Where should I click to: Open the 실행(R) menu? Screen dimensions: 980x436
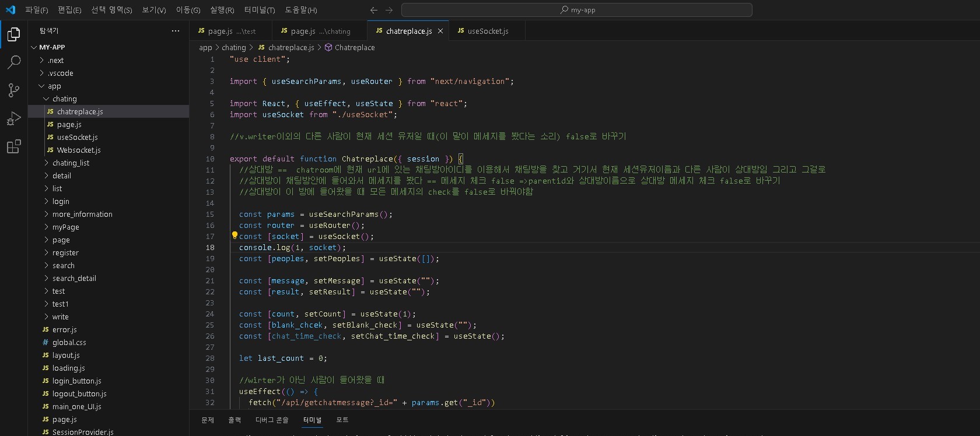click(x=222, y=10)
